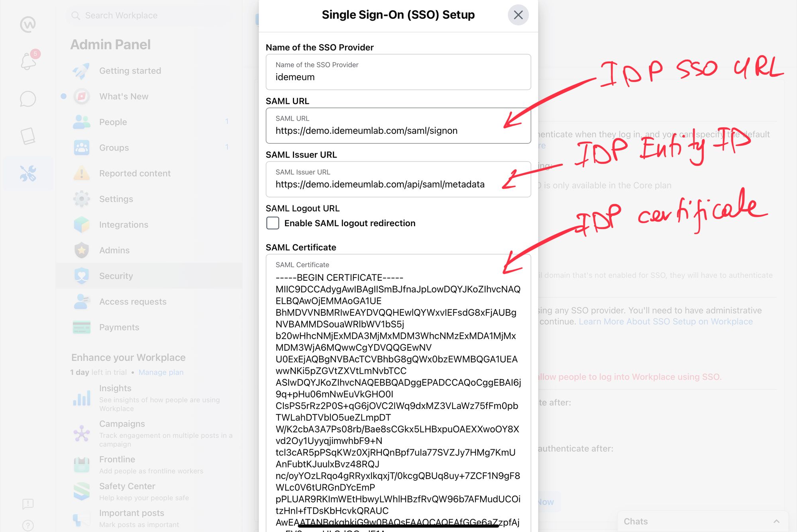Go to People section
Screen dimensions: 797x532
tap(149, 122)
